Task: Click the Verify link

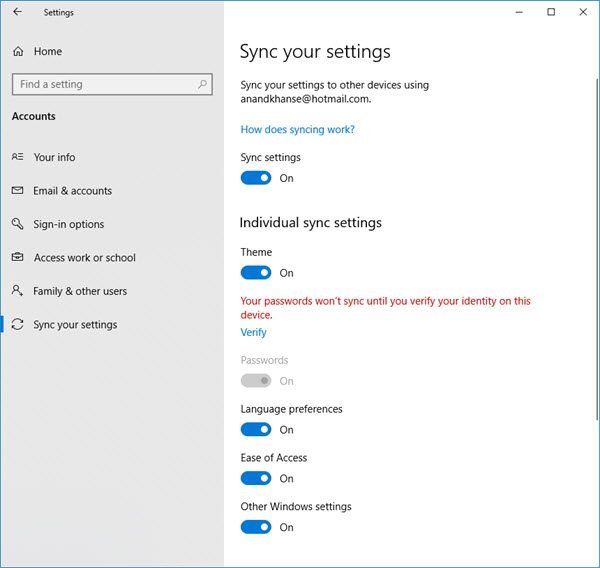Action: coord(253,332)
